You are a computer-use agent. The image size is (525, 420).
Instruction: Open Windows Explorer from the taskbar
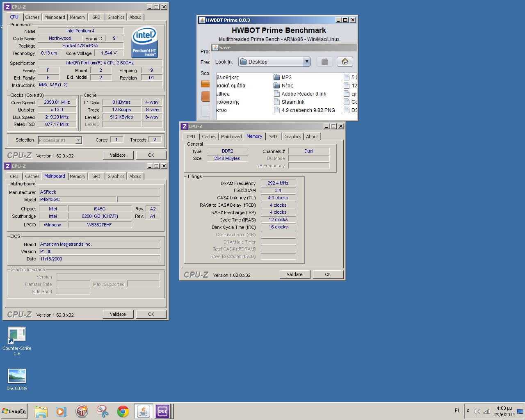(x=41, y=411)
